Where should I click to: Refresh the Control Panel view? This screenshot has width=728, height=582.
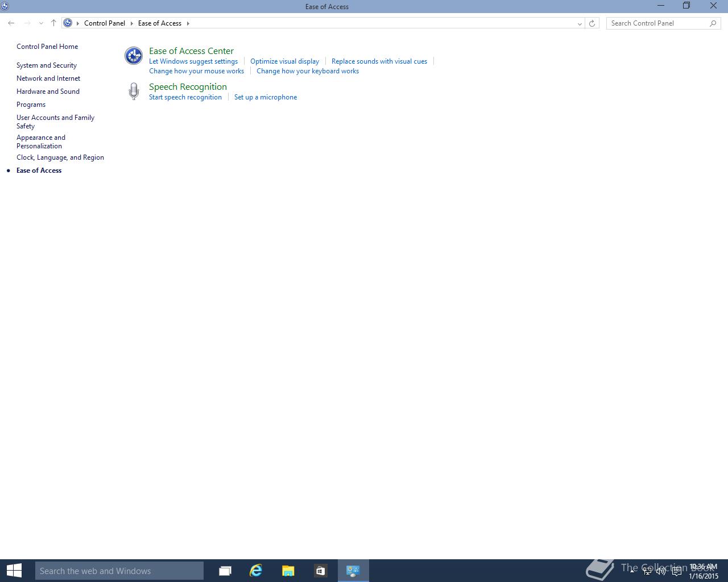point(592,23)
